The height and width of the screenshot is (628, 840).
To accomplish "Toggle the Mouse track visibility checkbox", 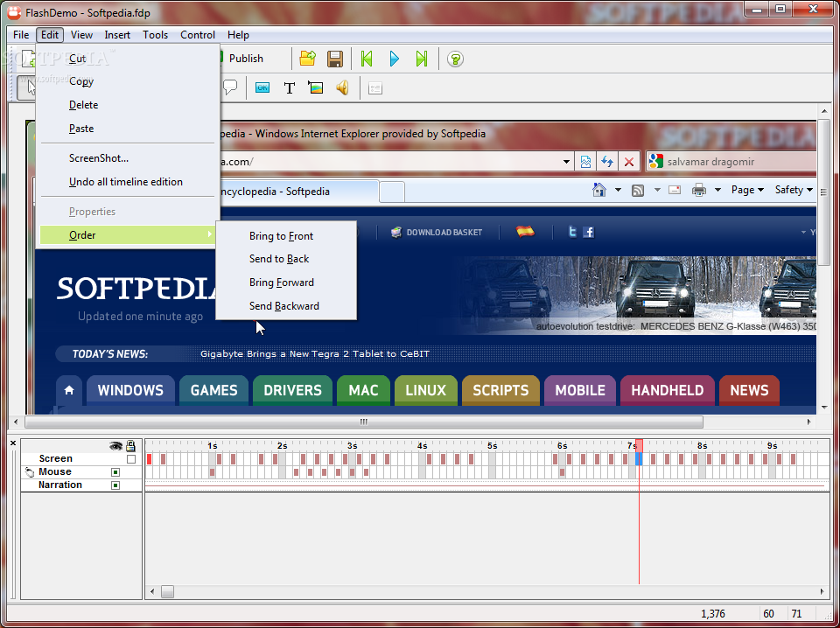I will pos(115,472).
